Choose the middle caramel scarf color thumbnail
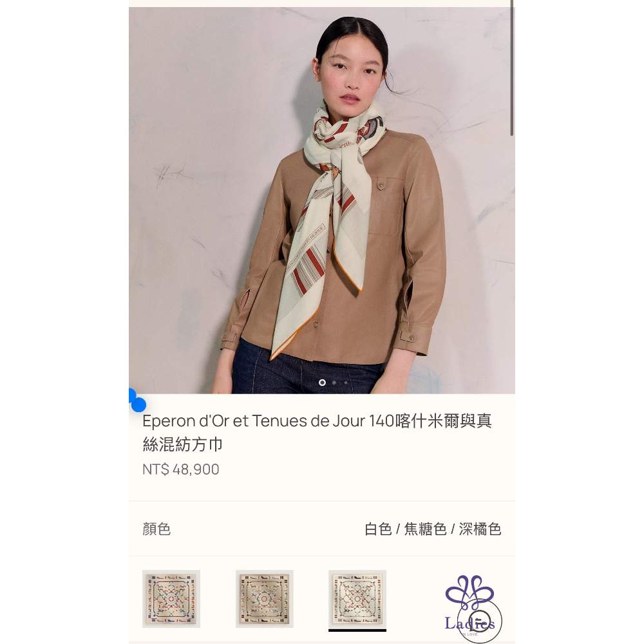The image size is (644, 644). coord(265,599)
